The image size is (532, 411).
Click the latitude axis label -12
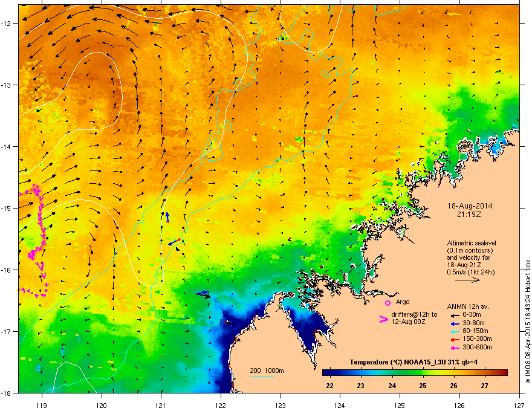point(6,24)
